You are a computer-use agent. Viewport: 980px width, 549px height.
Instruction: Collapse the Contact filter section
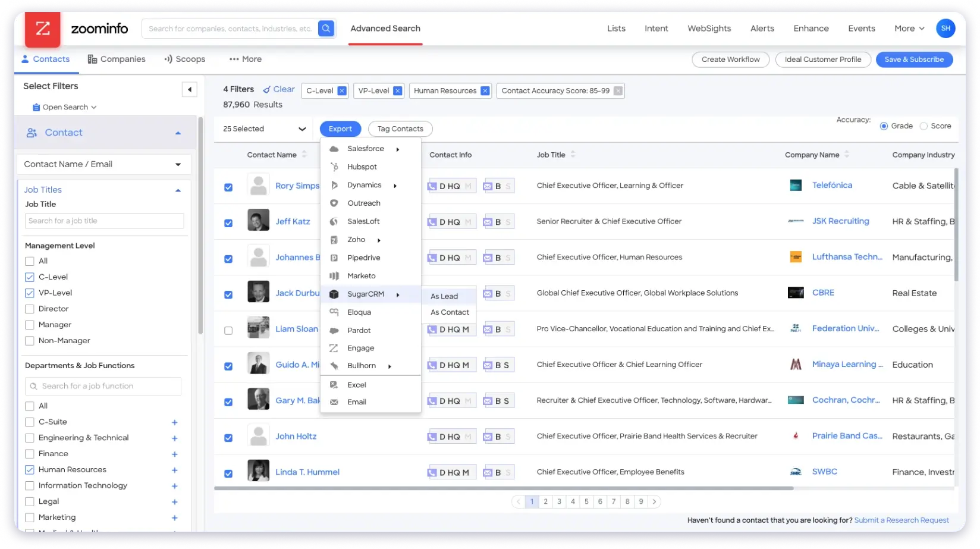point(178,133)
